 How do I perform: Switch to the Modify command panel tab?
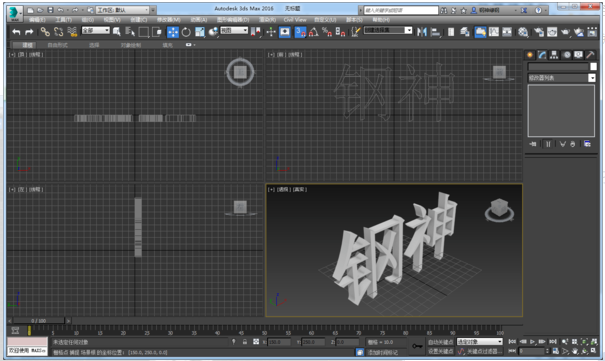(x=542, y=55)
